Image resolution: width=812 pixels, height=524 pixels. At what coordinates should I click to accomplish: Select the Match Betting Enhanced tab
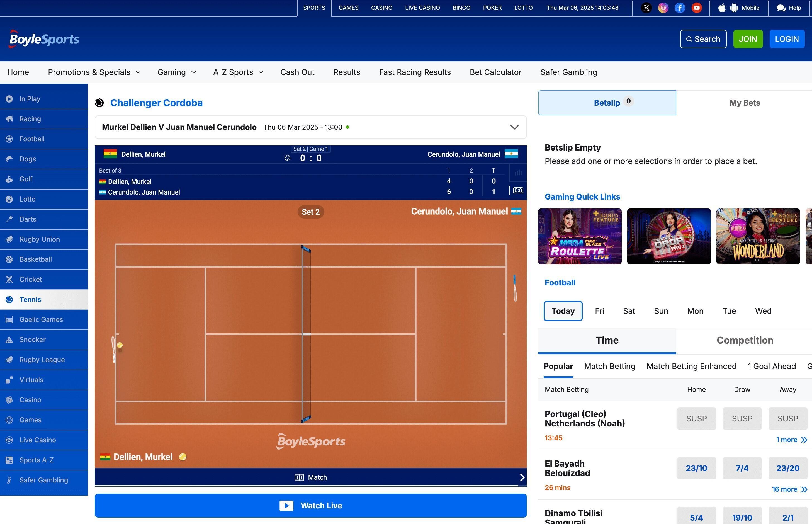point(691,367)
